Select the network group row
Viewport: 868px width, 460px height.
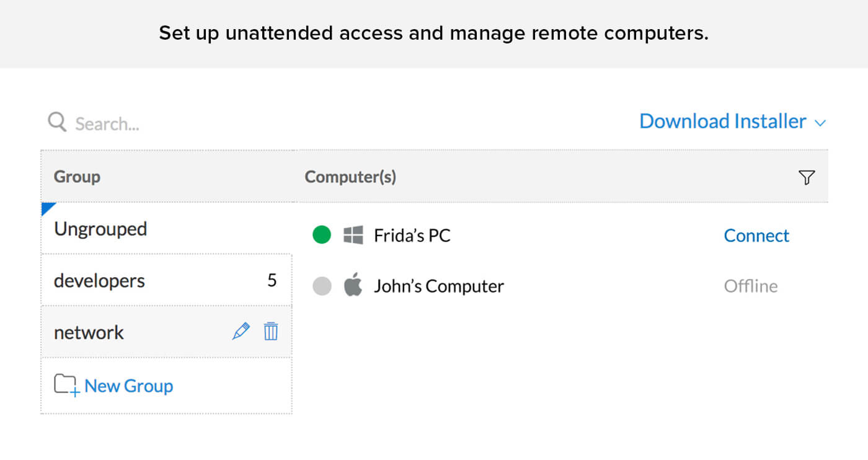(x=89, y=332)
